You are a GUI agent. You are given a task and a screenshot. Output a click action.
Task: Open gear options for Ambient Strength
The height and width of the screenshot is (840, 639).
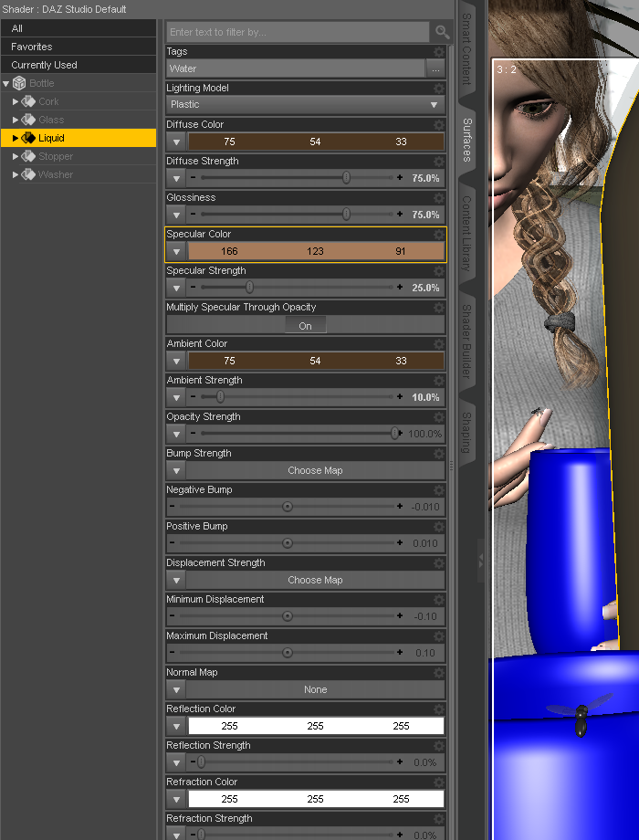pyautogui.click(x=439, y=381)
